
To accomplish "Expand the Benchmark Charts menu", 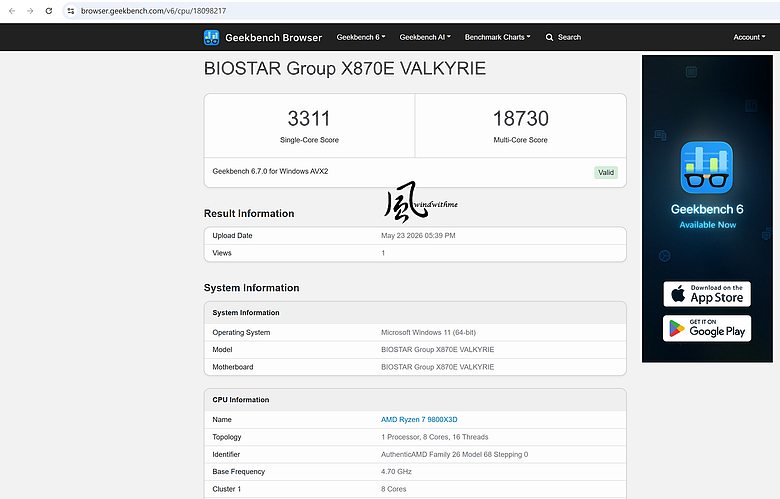I will point(497,37).
